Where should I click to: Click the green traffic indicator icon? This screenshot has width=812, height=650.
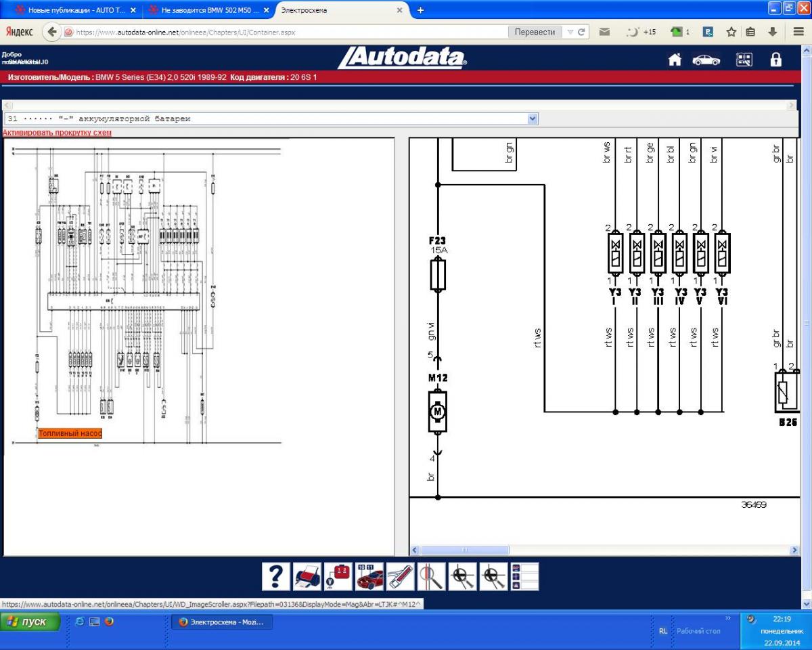point(679,32)
